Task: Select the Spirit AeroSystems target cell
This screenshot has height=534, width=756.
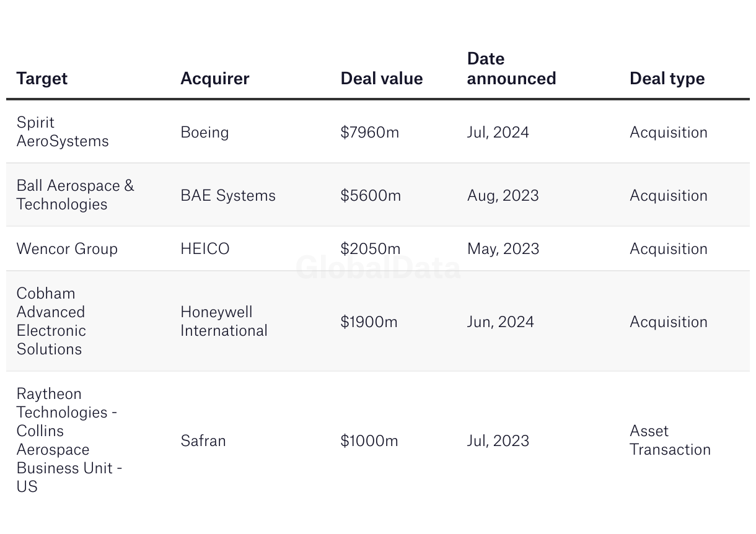Action: click(62, 132)
